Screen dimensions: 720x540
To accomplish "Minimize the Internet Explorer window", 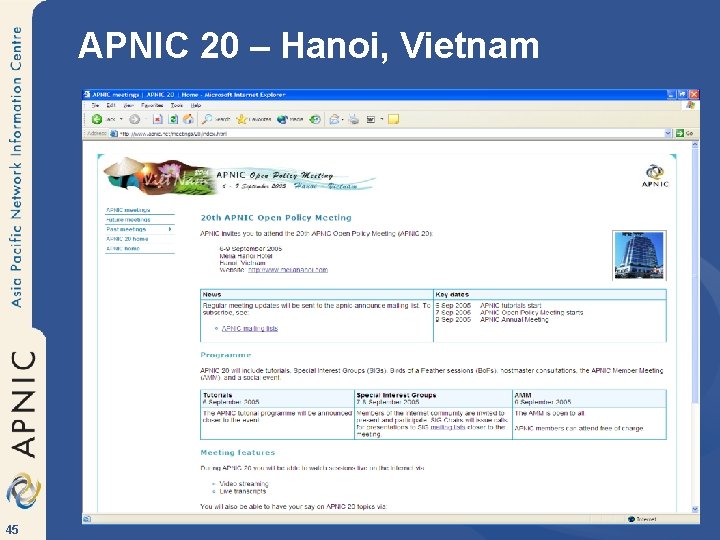I will click(671, 94).
